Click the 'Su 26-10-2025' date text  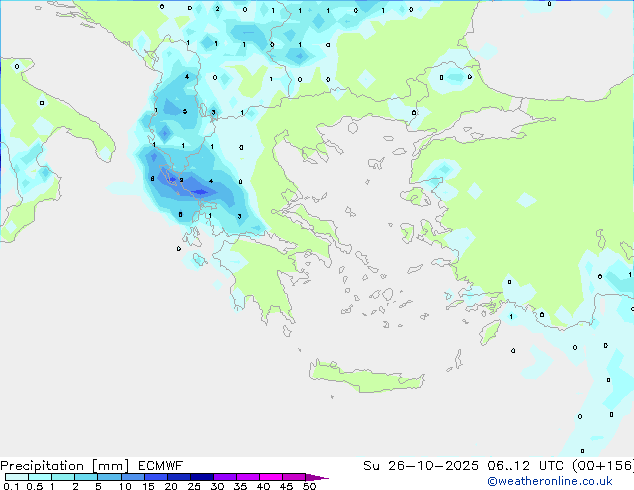[x=421, y=466]
